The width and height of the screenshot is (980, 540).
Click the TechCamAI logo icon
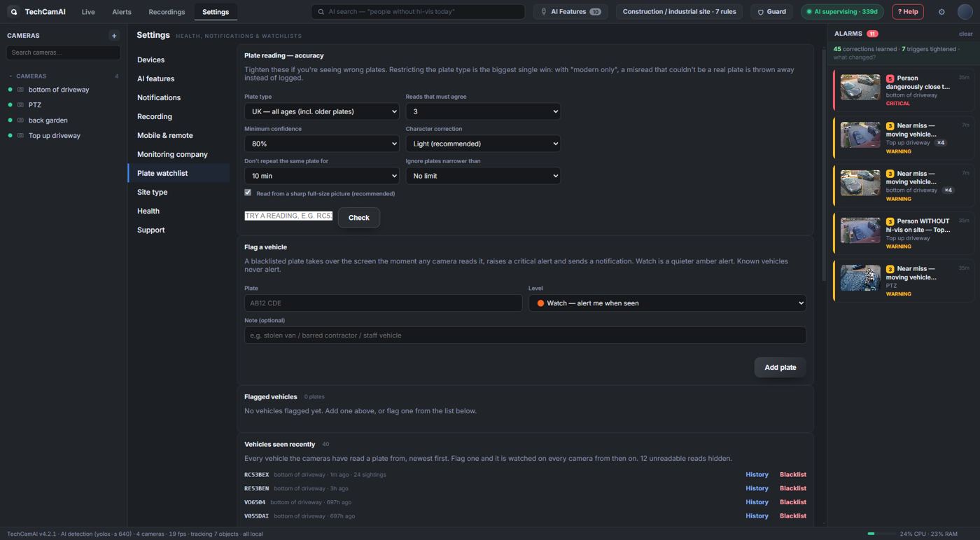[x=13, y=12]
